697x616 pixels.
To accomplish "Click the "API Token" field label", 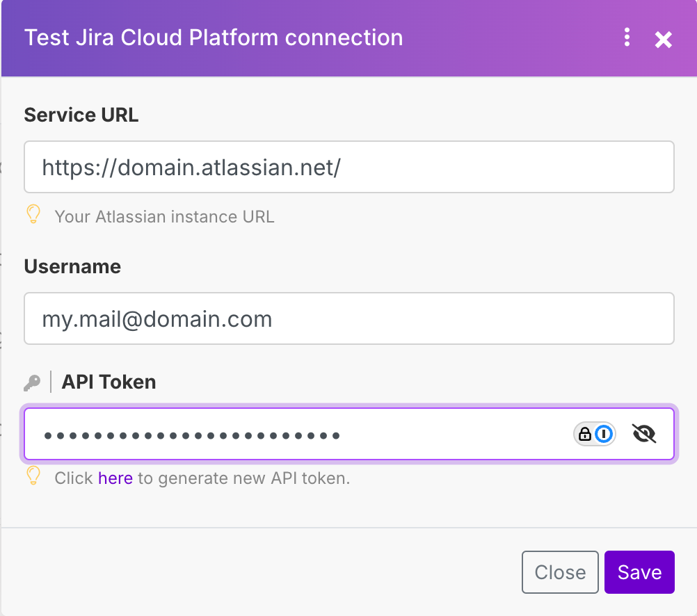I will point(109,382).
